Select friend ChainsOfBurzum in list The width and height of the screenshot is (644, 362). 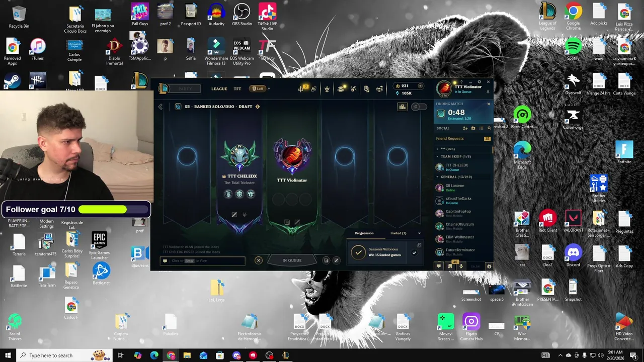[463, 226]
